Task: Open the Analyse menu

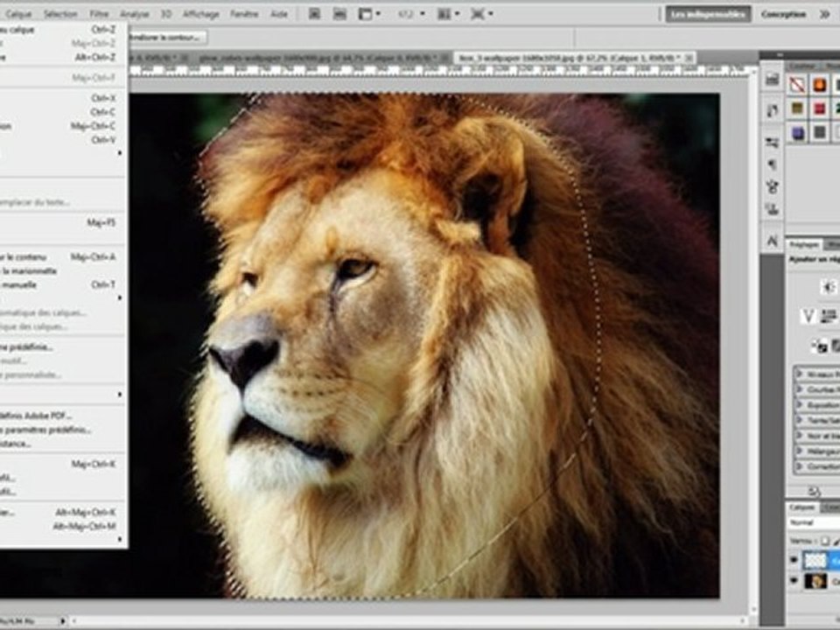Action: 134,14
